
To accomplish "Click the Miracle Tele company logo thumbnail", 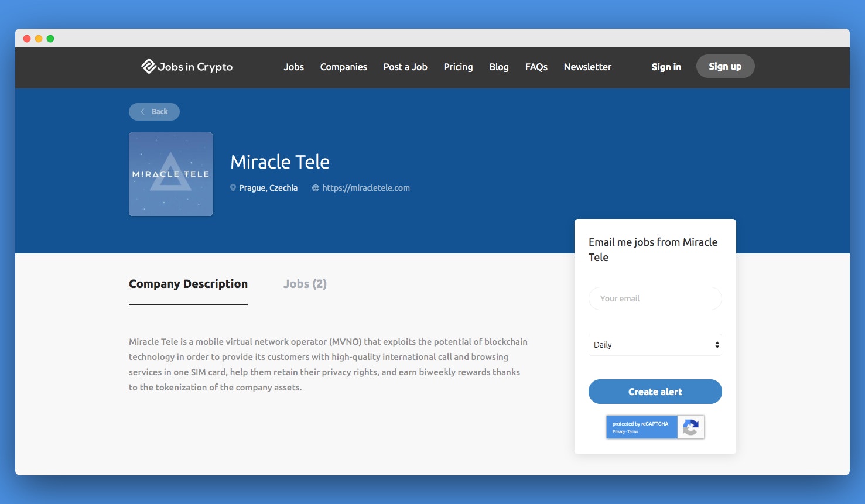I will coord(170,174).
